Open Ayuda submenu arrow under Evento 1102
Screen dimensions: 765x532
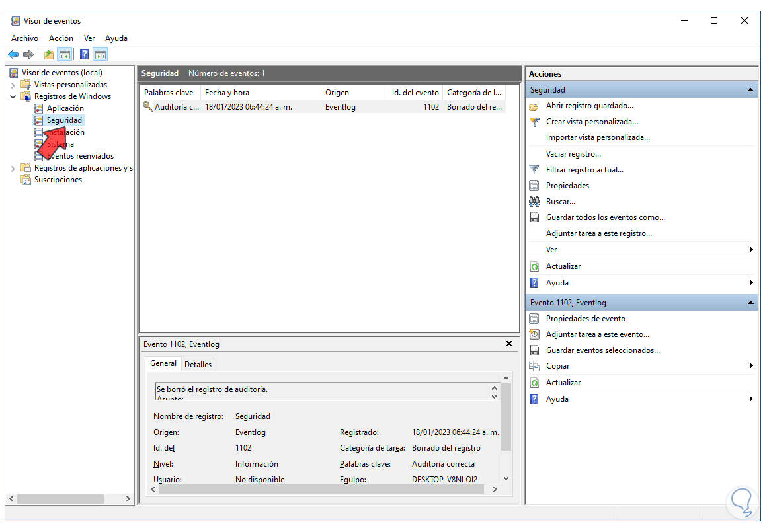(751, 399)
